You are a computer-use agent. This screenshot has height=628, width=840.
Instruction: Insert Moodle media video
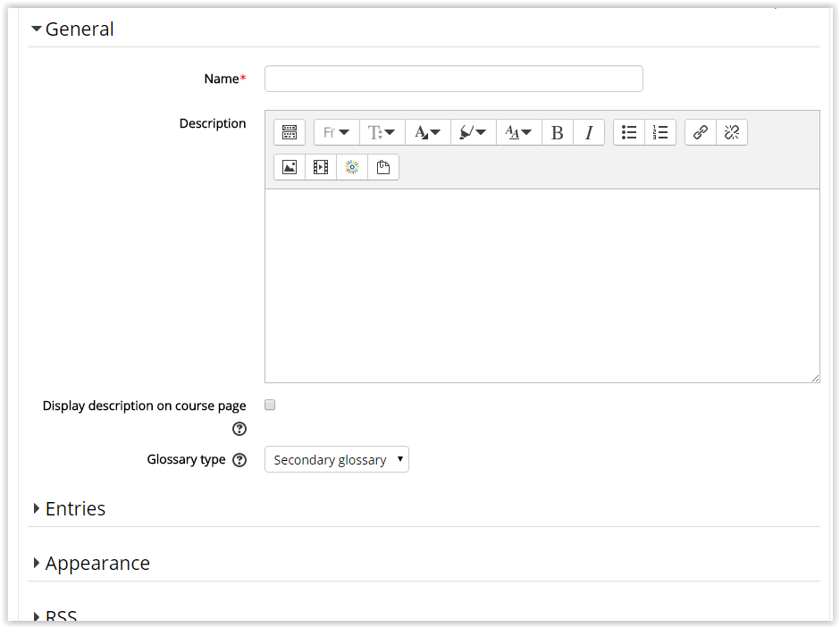[320, 167]
